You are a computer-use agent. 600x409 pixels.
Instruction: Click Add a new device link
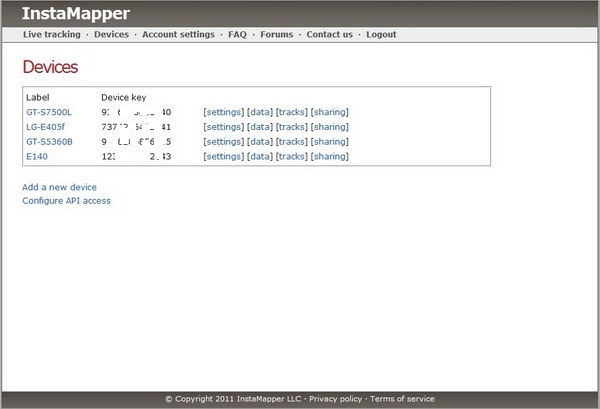[x=59, y=187]
